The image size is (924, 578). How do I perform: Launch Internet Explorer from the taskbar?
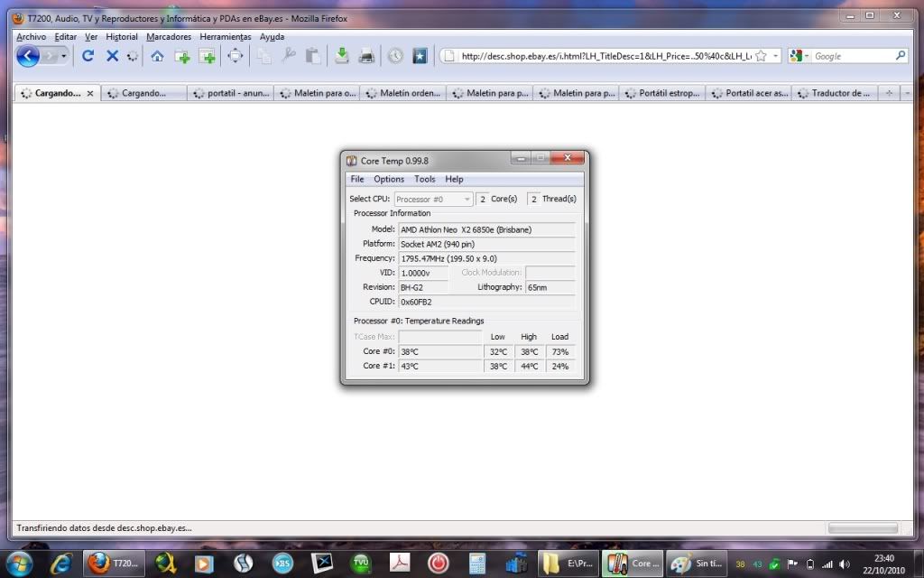pyautogui.click(x=60, y=564)
